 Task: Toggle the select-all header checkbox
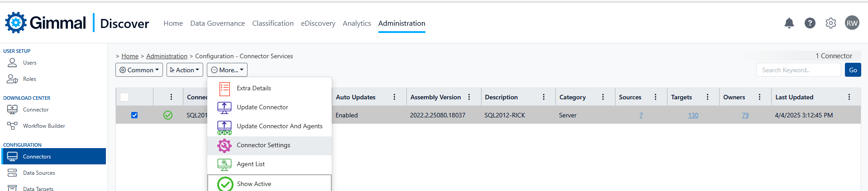[x=124, y=97]
